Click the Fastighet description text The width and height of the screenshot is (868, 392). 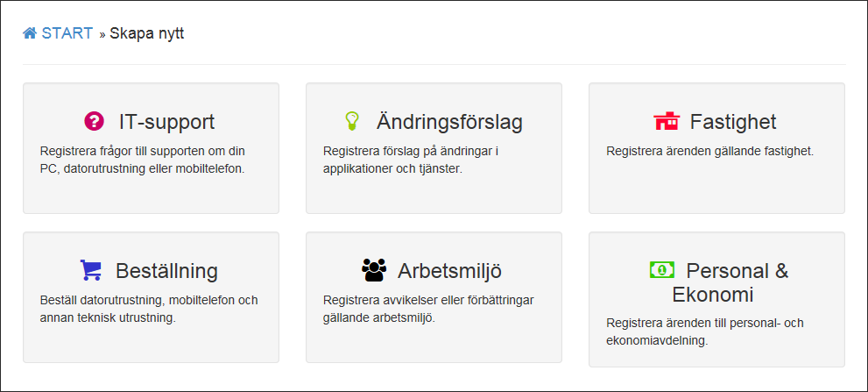[709, 151]
